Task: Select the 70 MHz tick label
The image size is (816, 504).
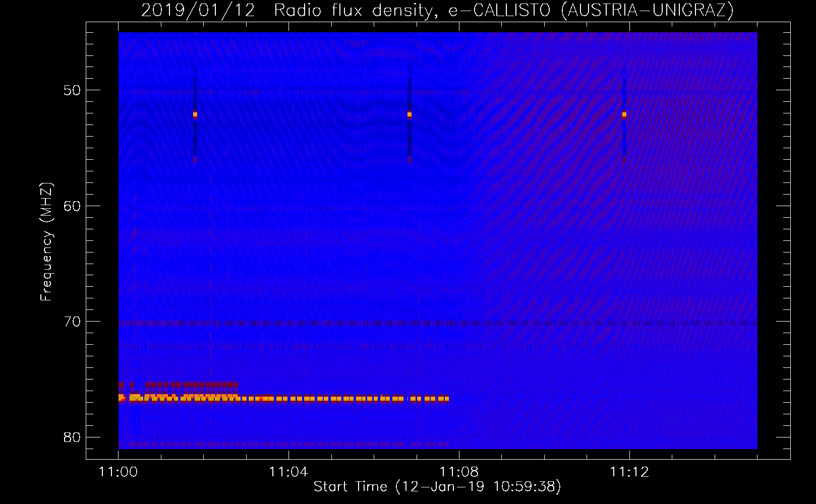Action: coord(72,322)
